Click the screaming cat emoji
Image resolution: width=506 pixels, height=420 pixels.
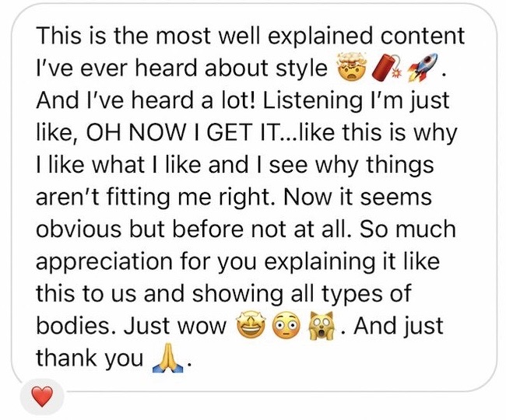tap(322, 325)
